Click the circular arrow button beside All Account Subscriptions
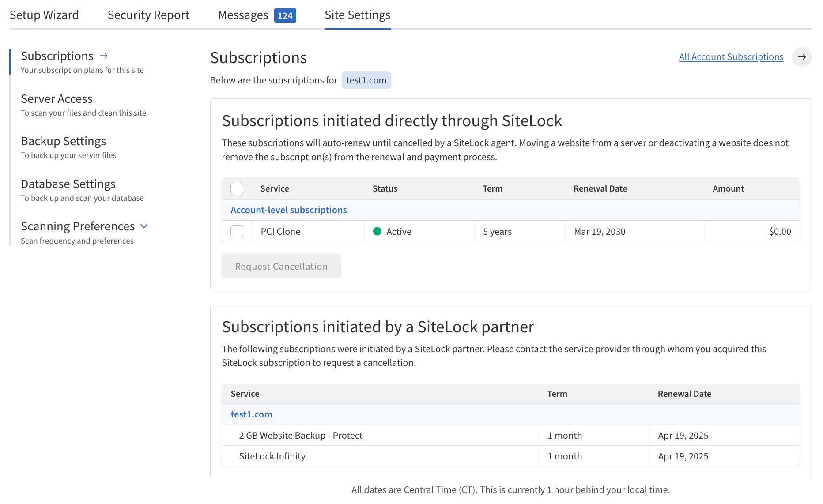The width and height of the screenshot is (823, 504). point(802,57)
